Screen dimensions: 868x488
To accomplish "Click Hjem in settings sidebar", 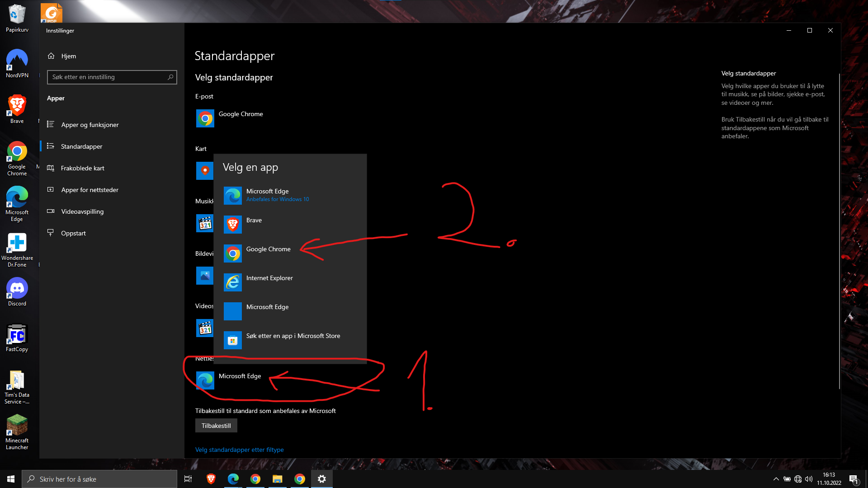I will [68, 56].
